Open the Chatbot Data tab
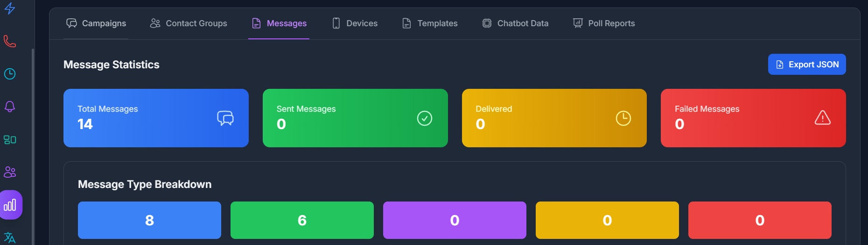Image resolution: width=868 pixels, height=245 pixels. [515, 23]
